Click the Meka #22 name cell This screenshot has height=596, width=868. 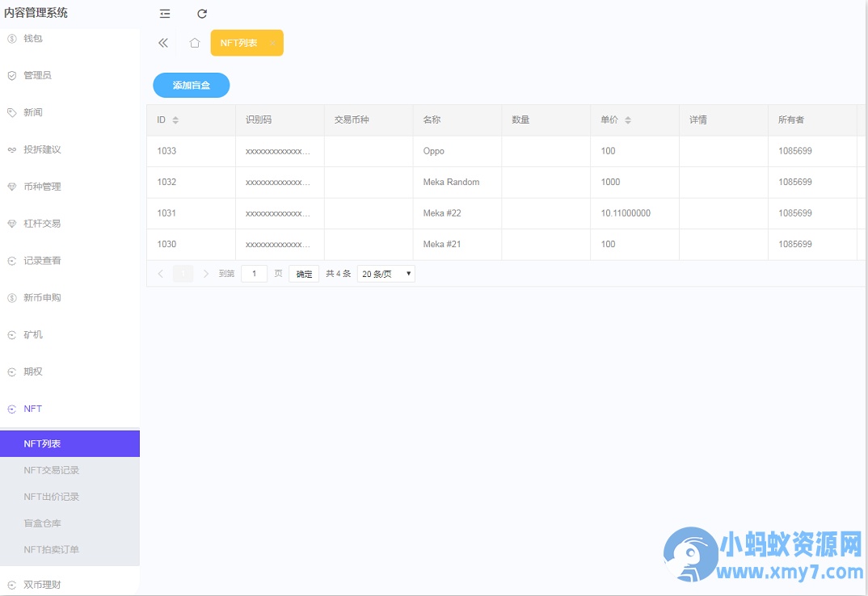tap(457, 213)
